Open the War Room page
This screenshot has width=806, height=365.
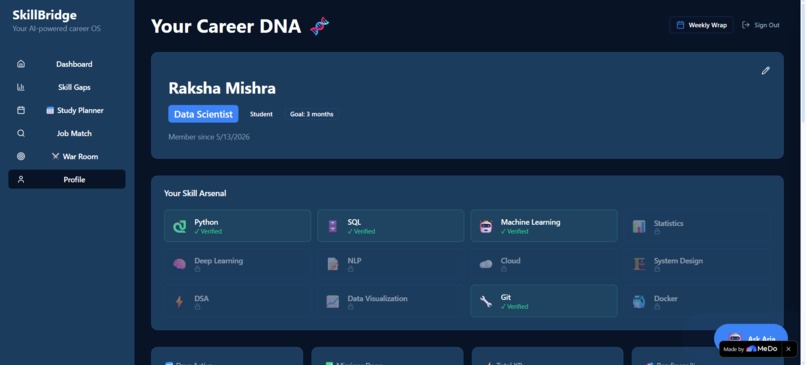coord(67,156)
